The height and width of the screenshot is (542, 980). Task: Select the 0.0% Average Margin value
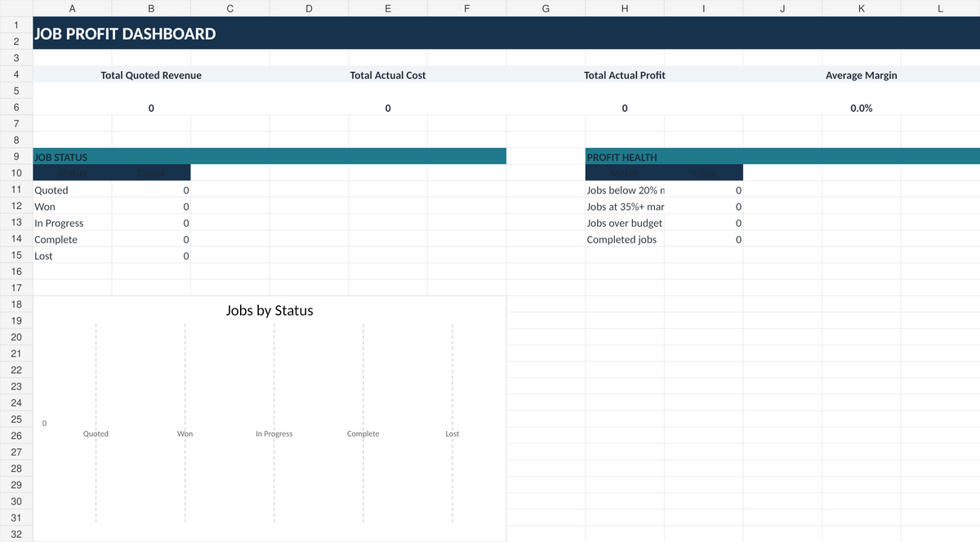862,108
